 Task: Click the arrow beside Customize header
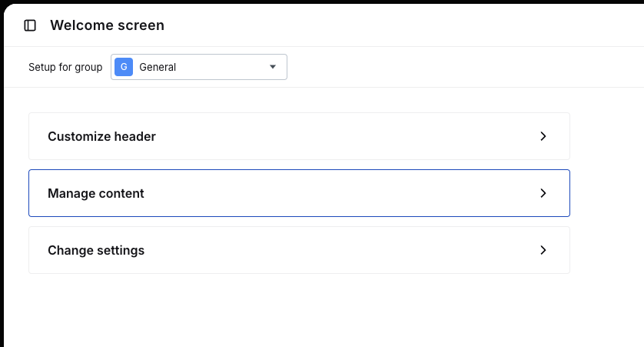(x=543, y=136)
